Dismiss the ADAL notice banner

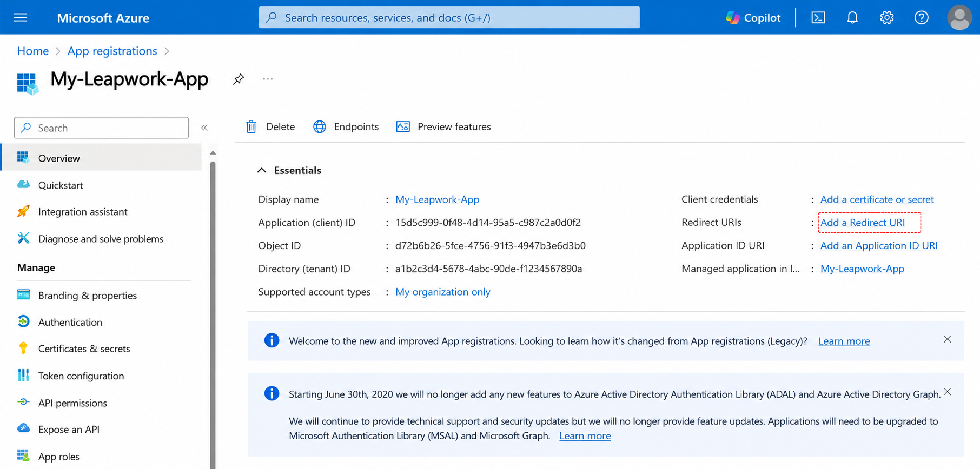(948, 392)
